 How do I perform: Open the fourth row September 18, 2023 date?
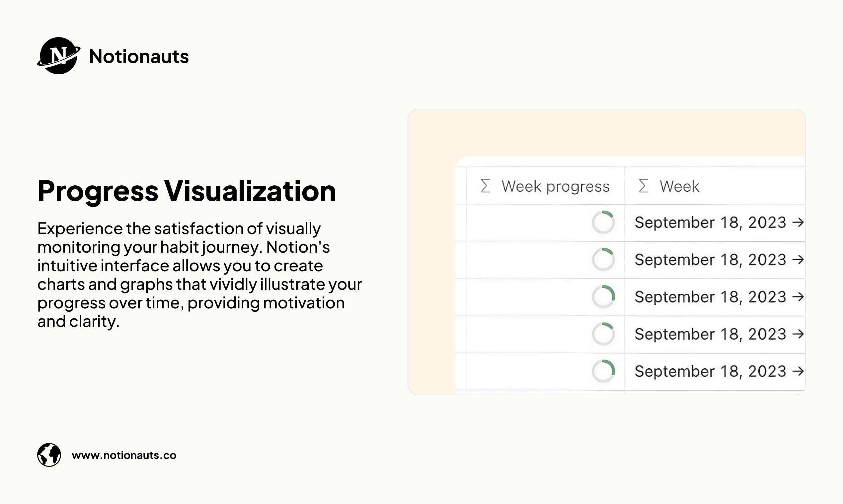(711, 334)
